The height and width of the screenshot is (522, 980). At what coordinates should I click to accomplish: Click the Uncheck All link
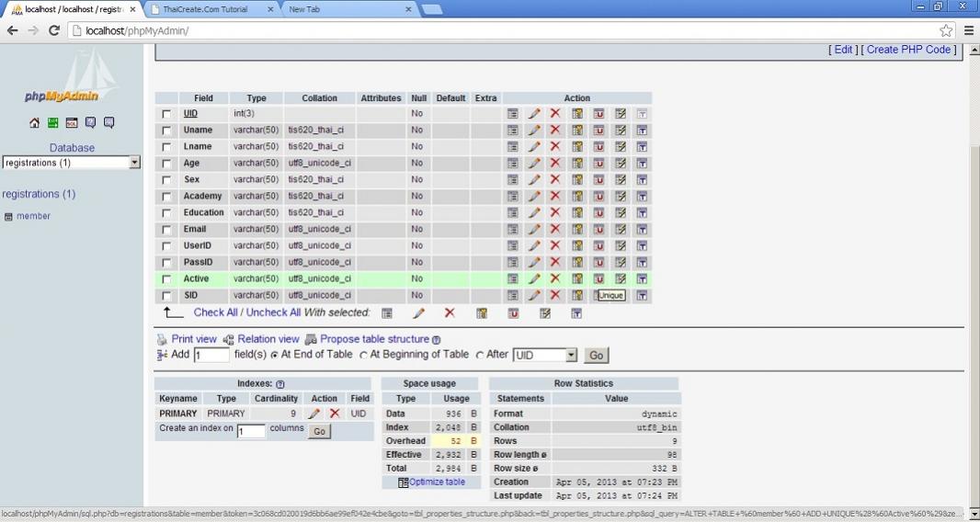(x=273, y=312)
